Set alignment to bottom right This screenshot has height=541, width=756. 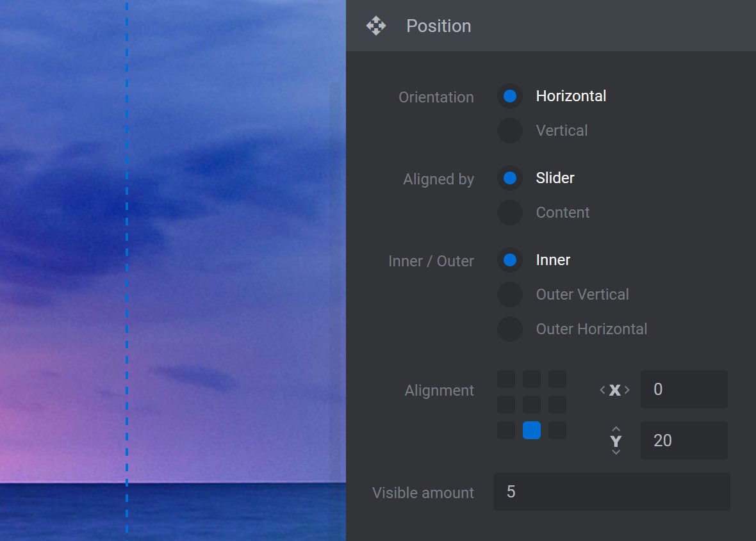[557, 430]
